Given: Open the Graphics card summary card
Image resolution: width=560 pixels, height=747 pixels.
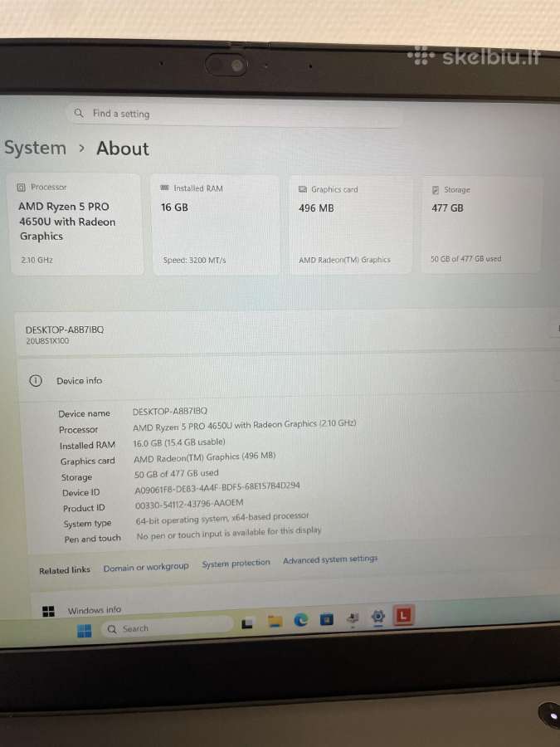Looking at the screenshot, I should [350, 225].
